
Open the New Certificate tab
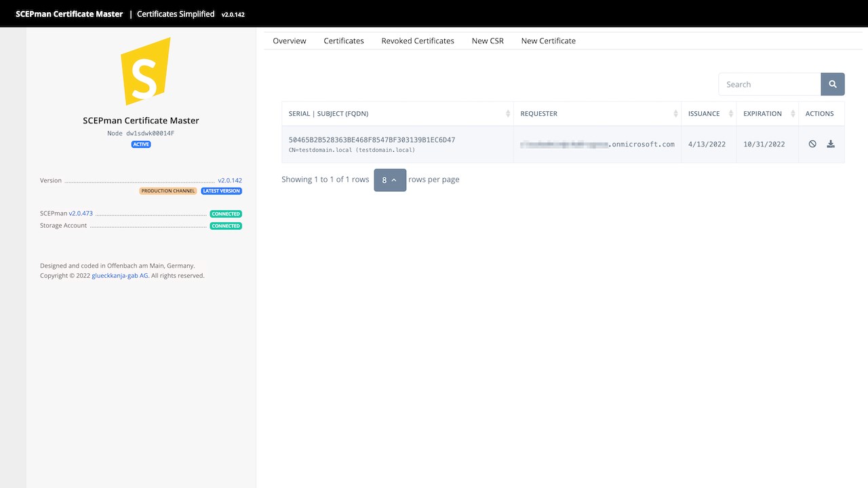549,41
